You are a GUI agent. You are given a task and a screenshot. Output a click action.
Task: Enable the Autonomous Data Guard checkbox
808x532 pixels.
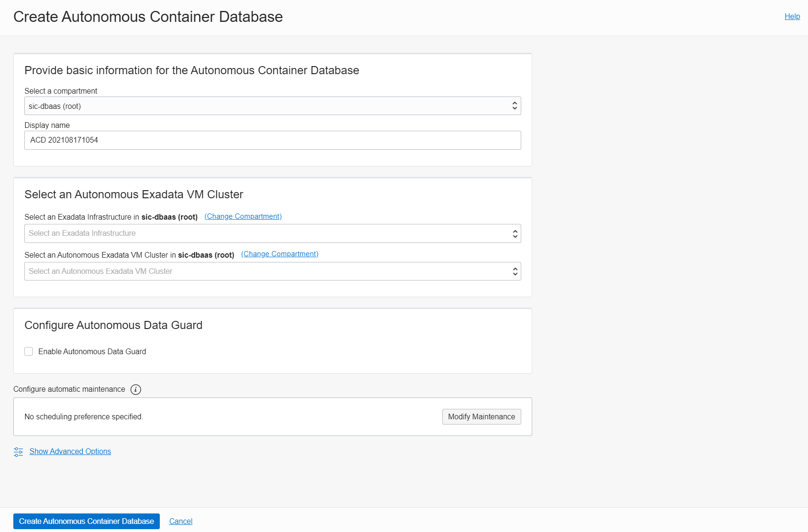[x=29, y=351]
